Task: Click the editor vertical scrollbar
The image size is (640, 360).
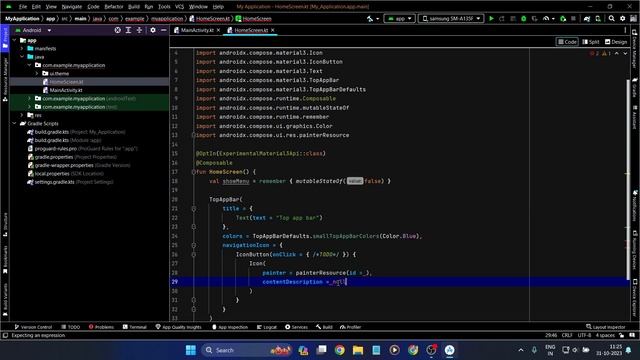Action: click(x=628, y=180)
